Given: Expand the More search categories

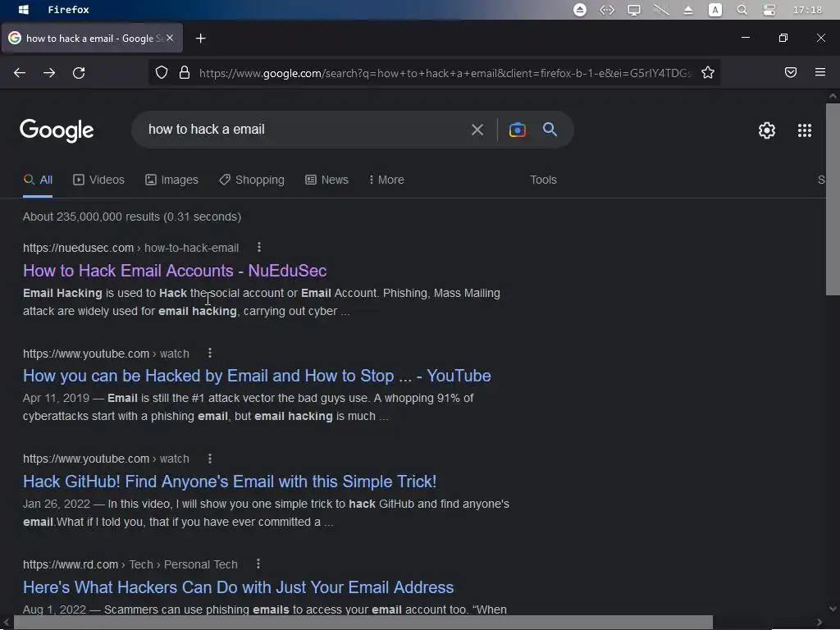Looking at the screenshot, I should click(x=386, y=180).
